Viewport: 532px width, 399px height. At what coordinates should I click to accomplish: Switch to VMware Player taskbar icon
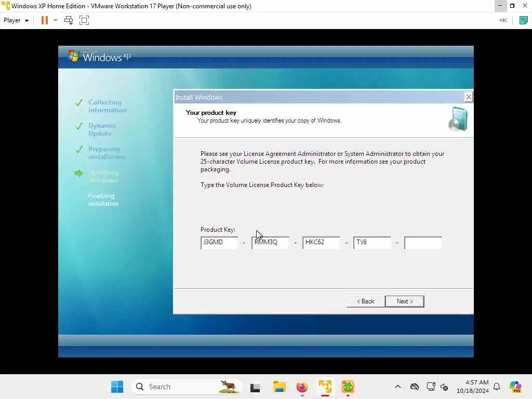325,387
